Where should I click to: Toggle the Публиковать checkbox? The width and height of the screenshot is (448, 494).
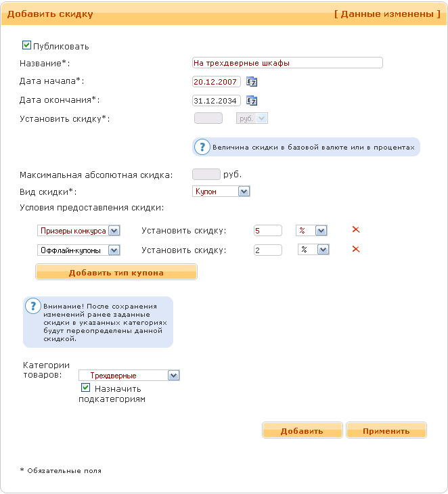point(27,46)
